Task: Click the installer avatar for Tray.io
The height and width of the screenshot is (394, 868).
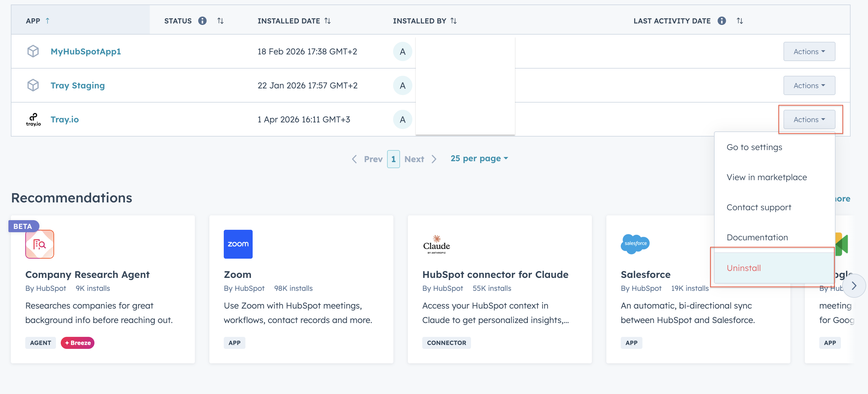Action: (403, 119)
